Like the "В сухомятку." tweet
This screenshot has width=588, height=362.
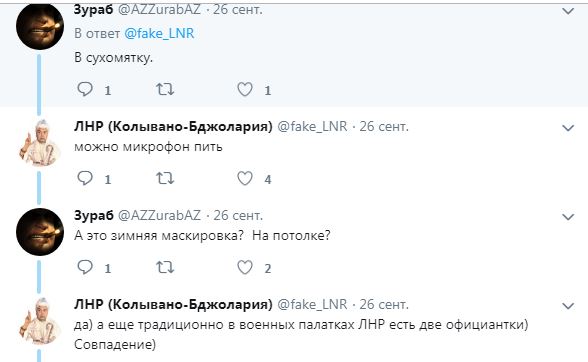click(245, 89)
